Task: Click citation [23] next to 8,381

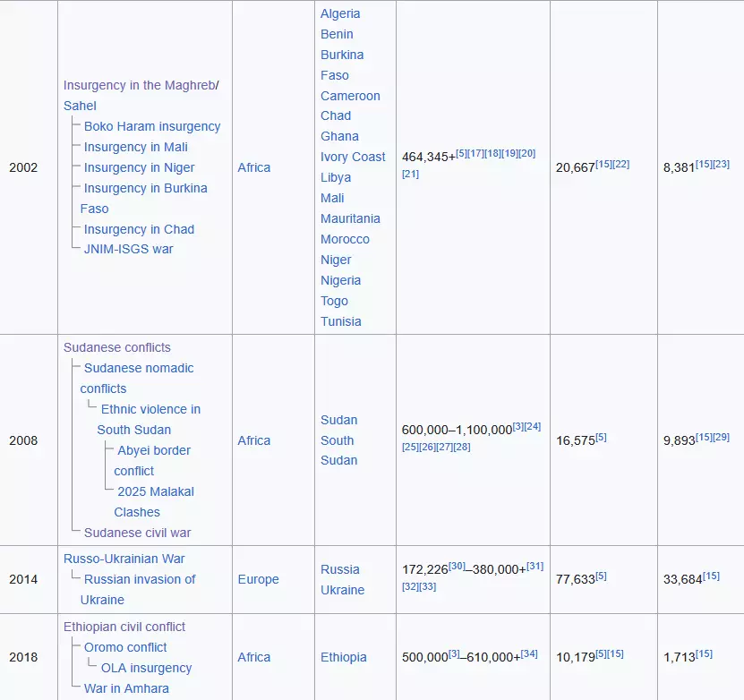Action: tap(721, 164)
